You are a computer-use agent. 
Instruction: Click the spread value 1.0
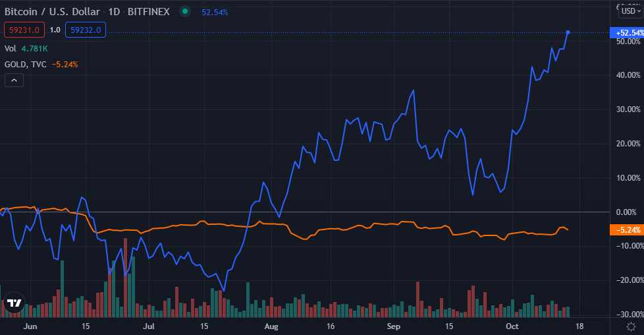pyautogui.click(x=55, y=30)
